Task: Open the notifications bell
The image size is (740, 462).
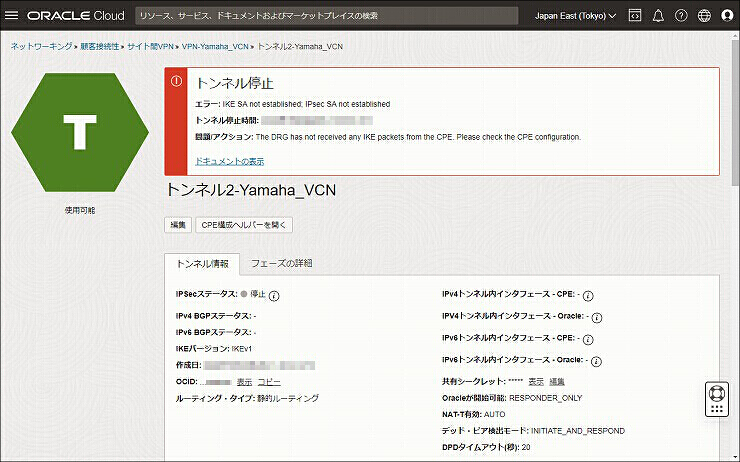Action: 658,16
